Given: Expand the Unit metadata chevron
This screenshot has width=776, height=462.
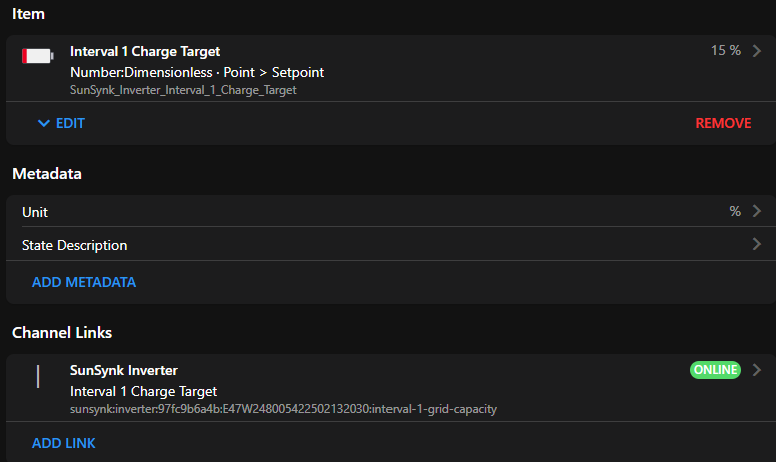Looking at the screenshot, I should (x=757, y=211).
